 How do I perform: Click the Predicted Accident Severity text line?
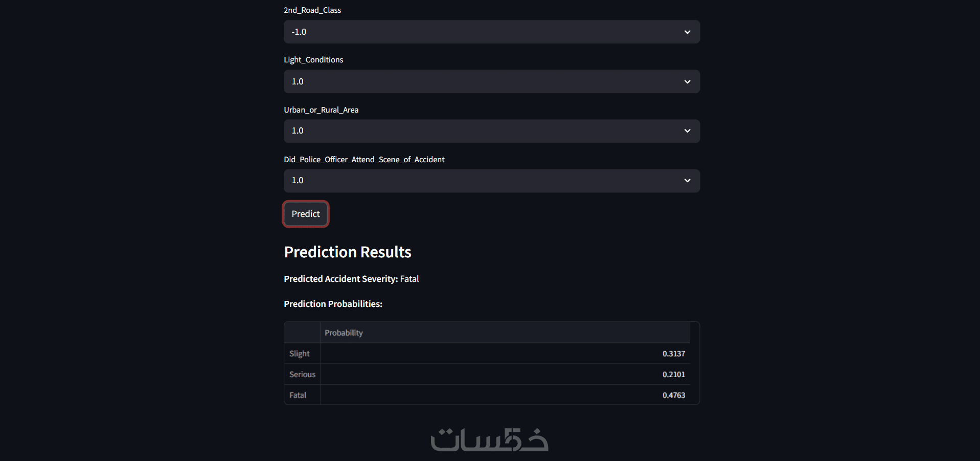pyautogui.click(x=351, y=279)
